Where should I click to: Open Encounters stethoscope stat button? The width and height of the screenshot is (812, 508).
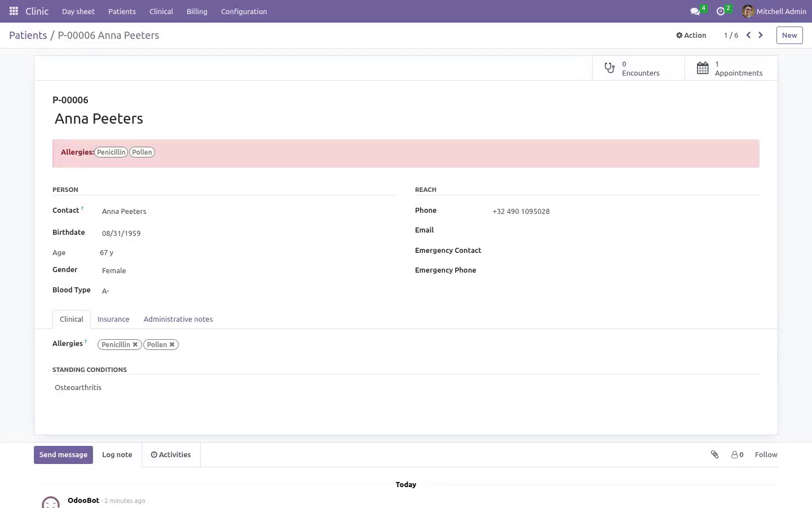coord(638,68)
